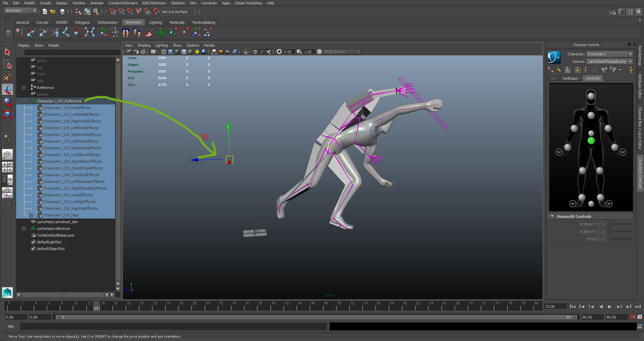This screenshot has width=644, height=341.
Task: Click the Set Key icon on the Animation shelf
Action: coord(19,32)
